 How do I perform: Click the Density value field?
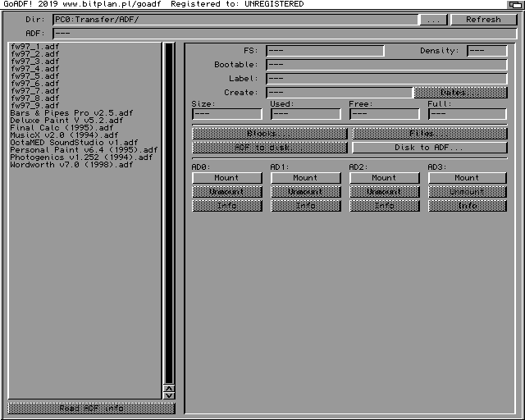point(487,51)
